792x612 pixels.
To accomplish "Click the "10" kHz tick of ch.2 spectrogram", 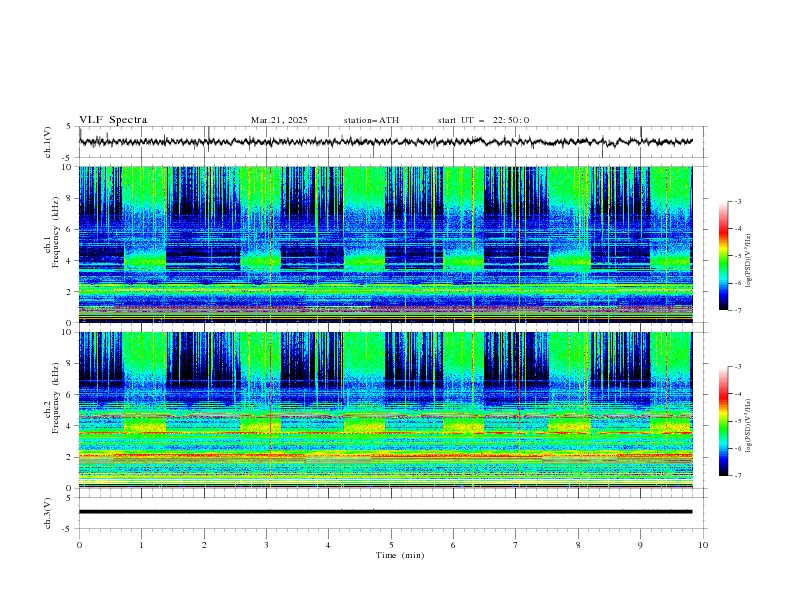I will coord(69,332).
